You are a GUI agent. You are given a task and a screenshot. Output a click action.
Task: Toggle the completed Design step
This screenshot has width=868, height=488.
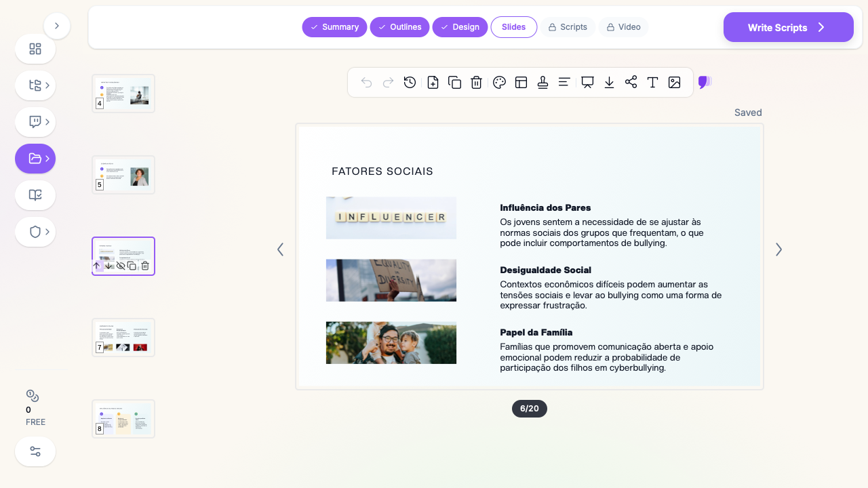point(460,27)
